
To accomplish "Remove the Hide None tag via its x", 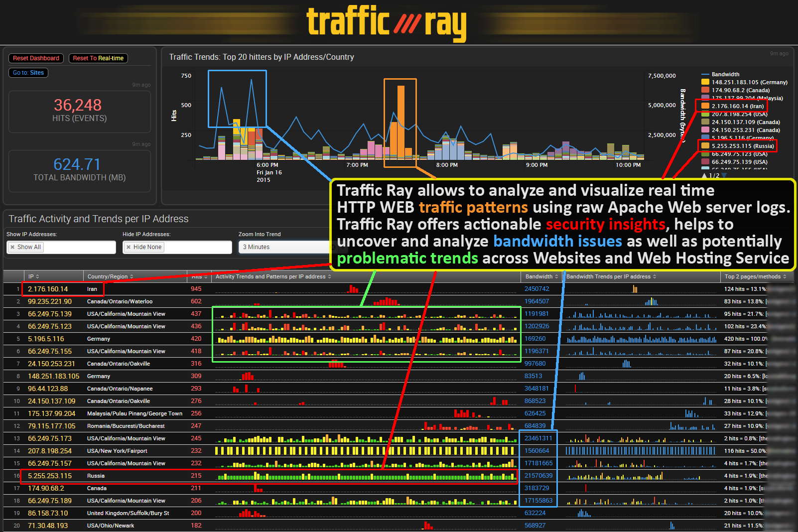I will pos(129,247).
